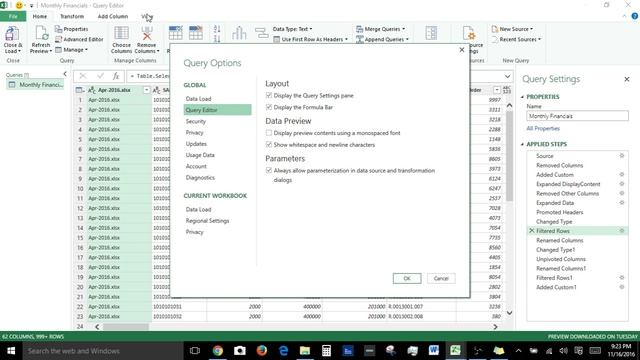
Task: Open settings gear for Added Custom step
Action: (622, 174)
